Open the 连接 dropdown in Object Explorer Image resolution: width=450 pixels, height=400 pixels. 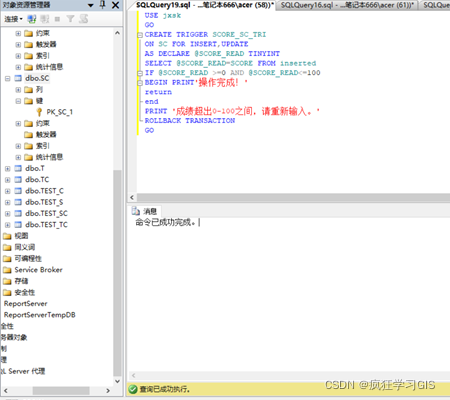[x=14, y=19]
